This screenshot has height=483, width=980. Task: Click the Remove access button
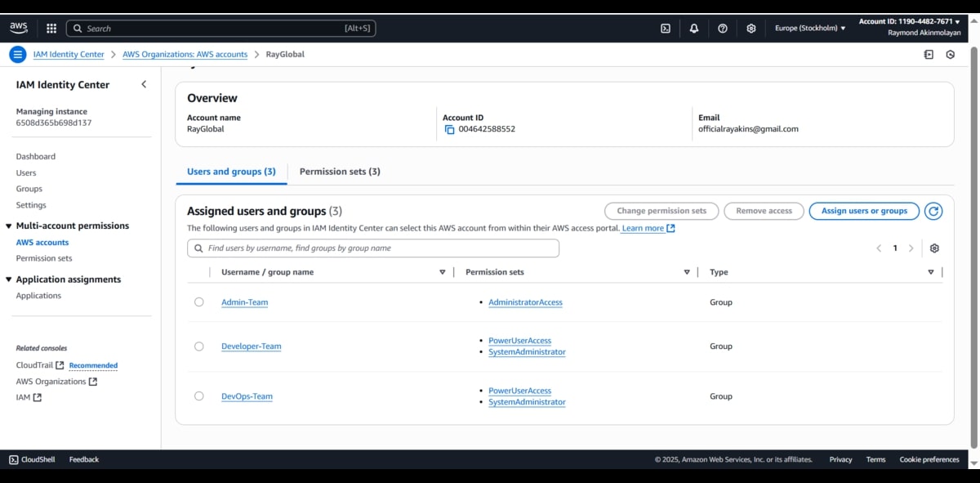click(x=764, y=211)
